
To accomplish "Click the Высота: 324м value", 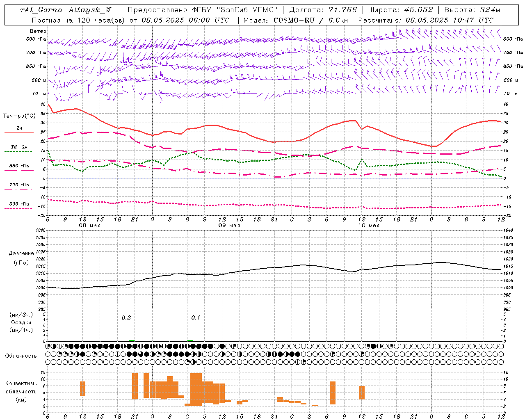I will pos(472,10).
